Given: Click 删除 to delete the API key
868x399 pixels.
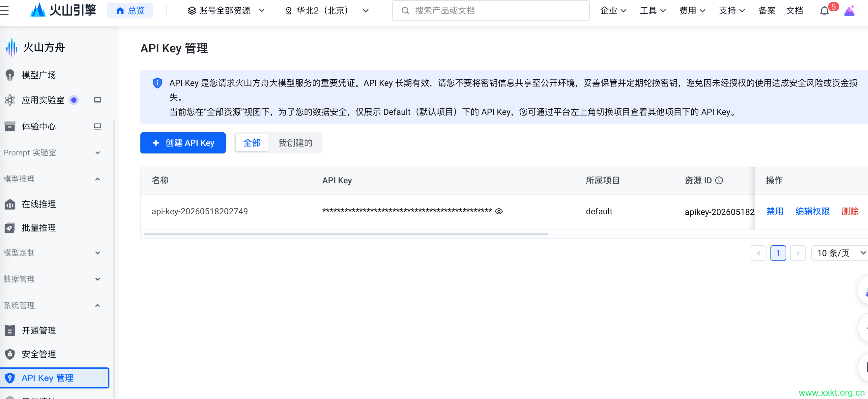Looking at the screenshot, I should pyautogui.click(x=850, y=211).
